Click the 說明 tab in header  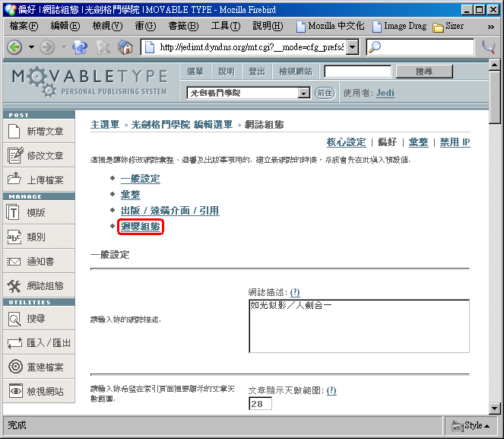pos(227,72)
